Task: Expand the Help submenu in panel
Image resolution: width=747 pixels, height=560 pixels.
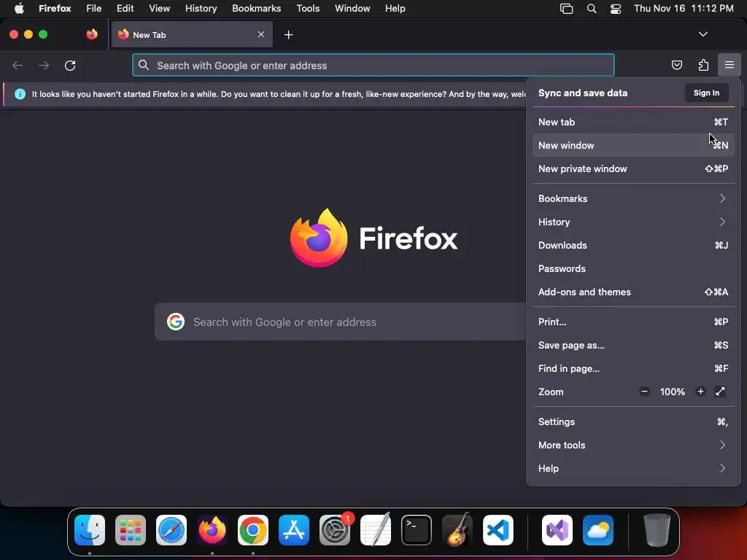Action: [633, 469]
